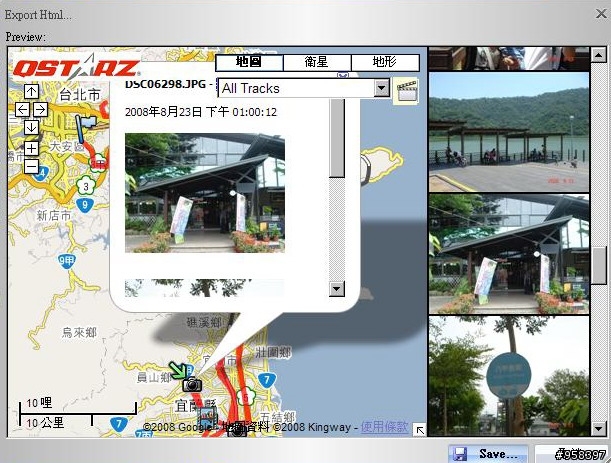Viewport: 611px width, 463px height.
Task: Click the 烏來鄉 map label
Action: pyautogui.click(x=79, y=333)
